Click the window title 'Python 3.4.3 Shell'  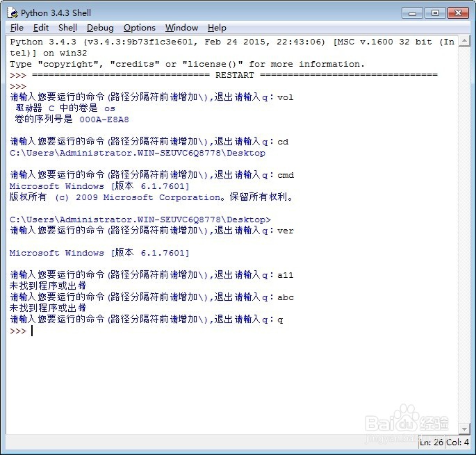(56, 13)
